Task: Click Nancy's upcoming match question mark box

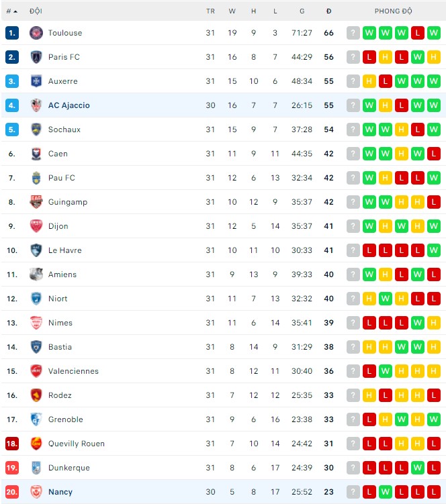Action: tap(353, 492)
